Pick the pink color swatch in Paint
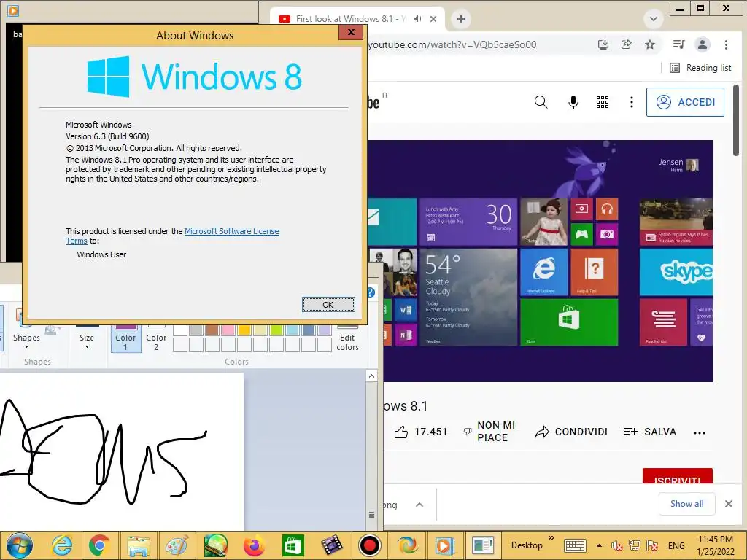The image size is (747, 560). pos(228,330)
